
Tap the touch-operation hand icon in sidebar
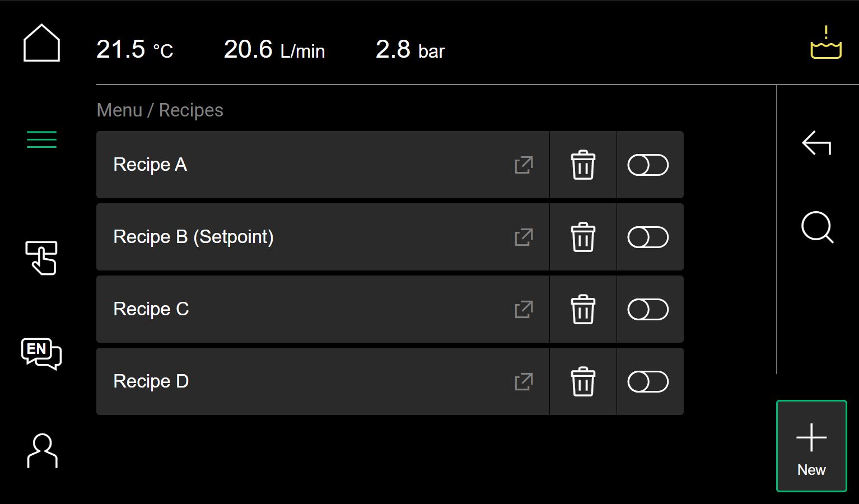(x=41, y=258)
